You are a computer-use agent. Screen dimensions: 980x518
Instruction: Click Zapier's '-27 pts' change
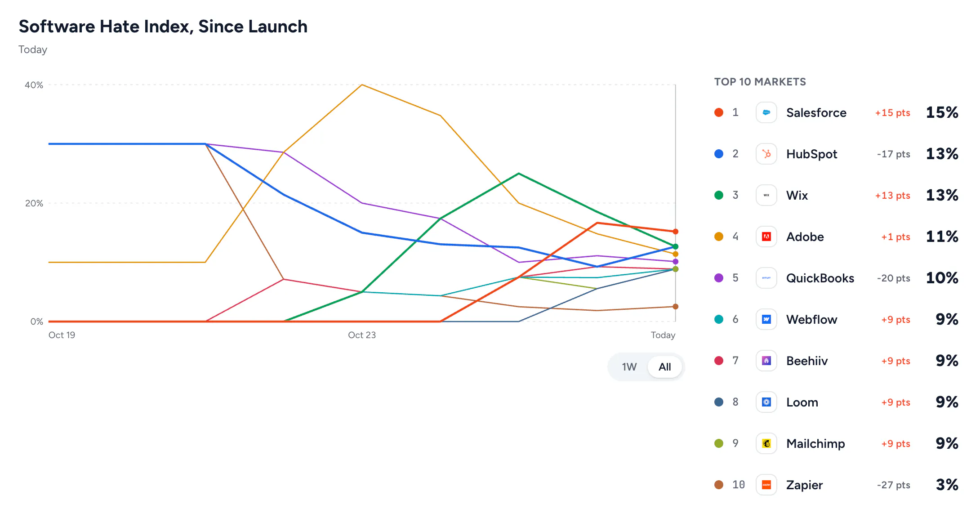[x=893, y=485]
